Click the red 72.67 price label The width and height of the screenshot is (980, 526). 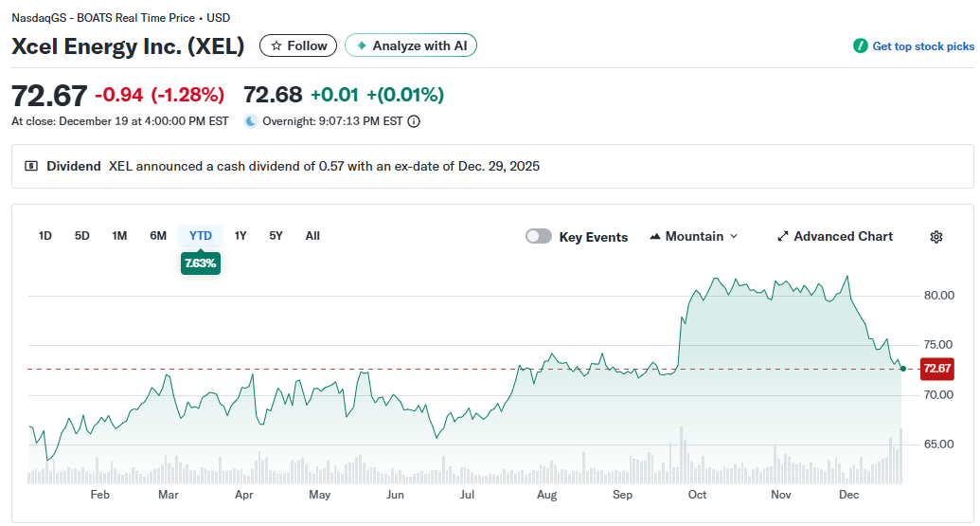pyautogui.click(x=936, y=369)
